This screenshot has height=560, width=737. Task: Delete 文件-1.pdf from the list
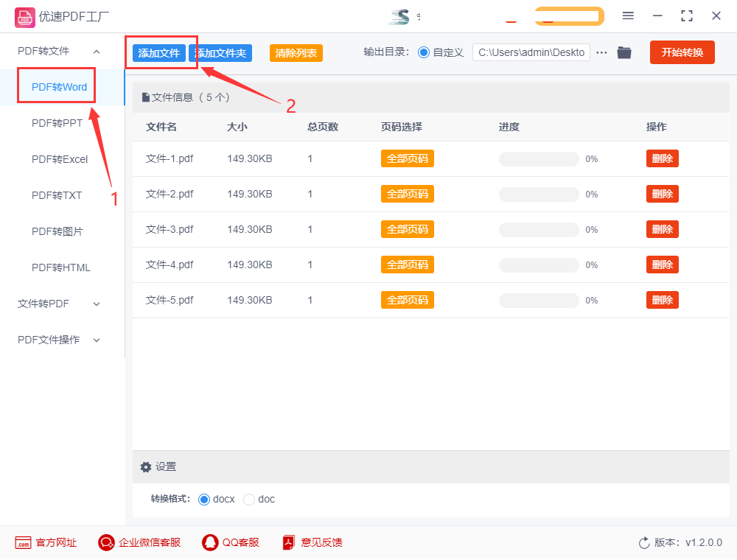pyautogui.click(x=663, y=159)
